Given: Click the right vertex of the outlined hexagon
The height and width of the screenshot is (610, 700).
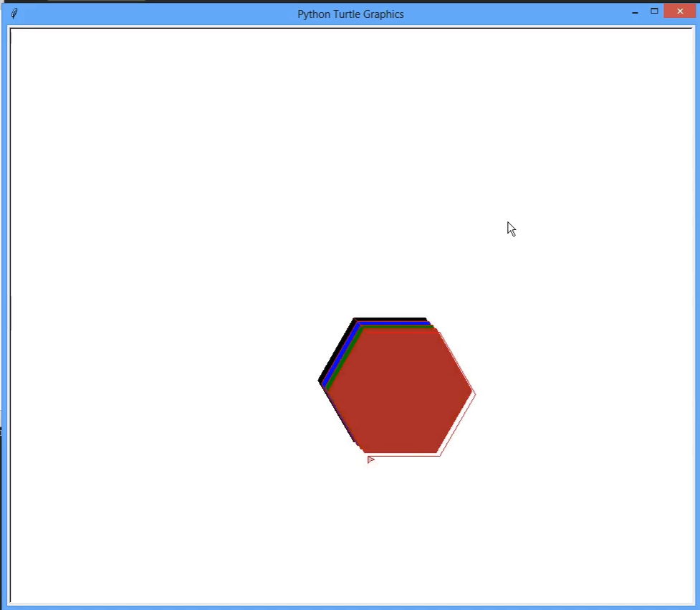Looking at the screenshot, I should point(475,393).
